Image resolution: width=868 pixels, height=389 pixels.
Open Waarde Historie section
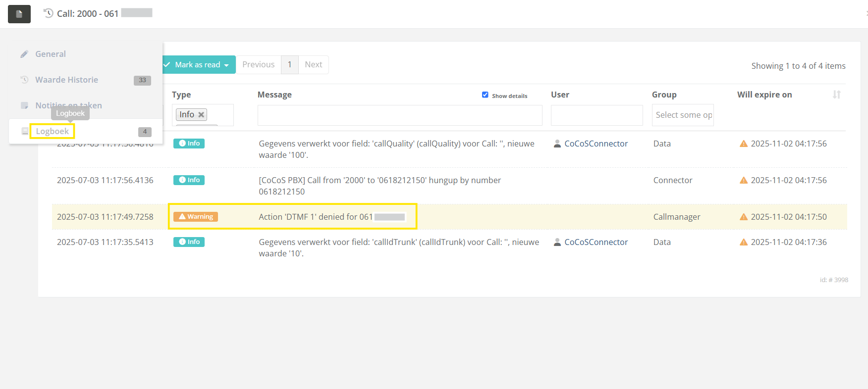click(x=66, y=80)
